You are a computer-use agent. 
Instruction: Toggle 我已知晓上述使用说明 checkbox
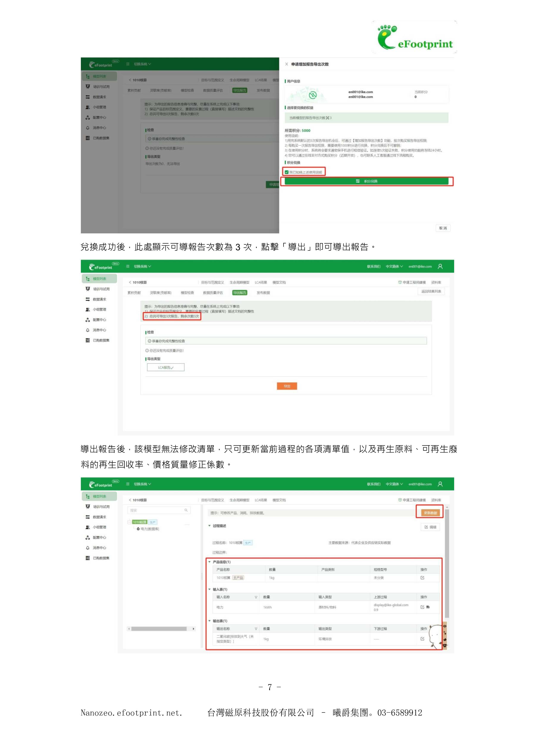pyautogui.click(x=287, y=172)
